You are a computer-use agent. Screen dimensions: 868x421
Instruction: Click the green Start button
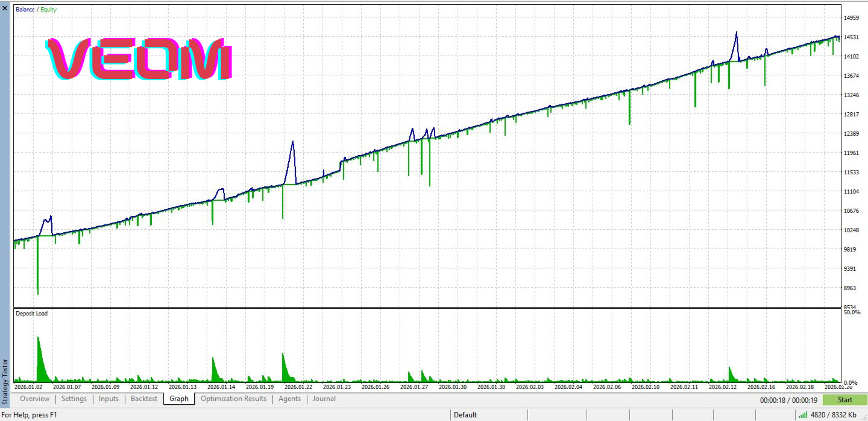pyautogui.click(x=844, y=400)
